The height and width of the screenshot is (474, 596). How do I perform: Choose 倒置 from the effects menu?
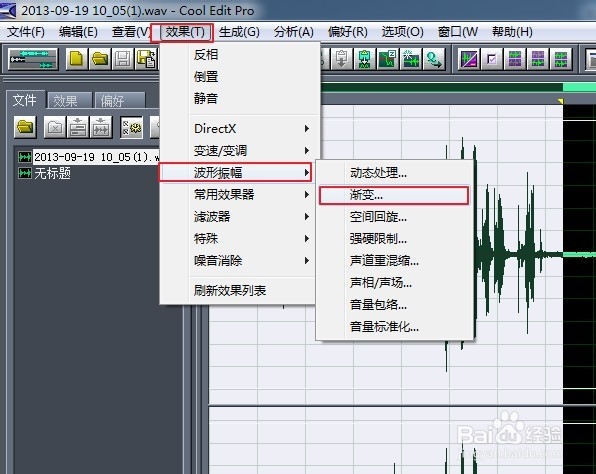coord(239,77)
